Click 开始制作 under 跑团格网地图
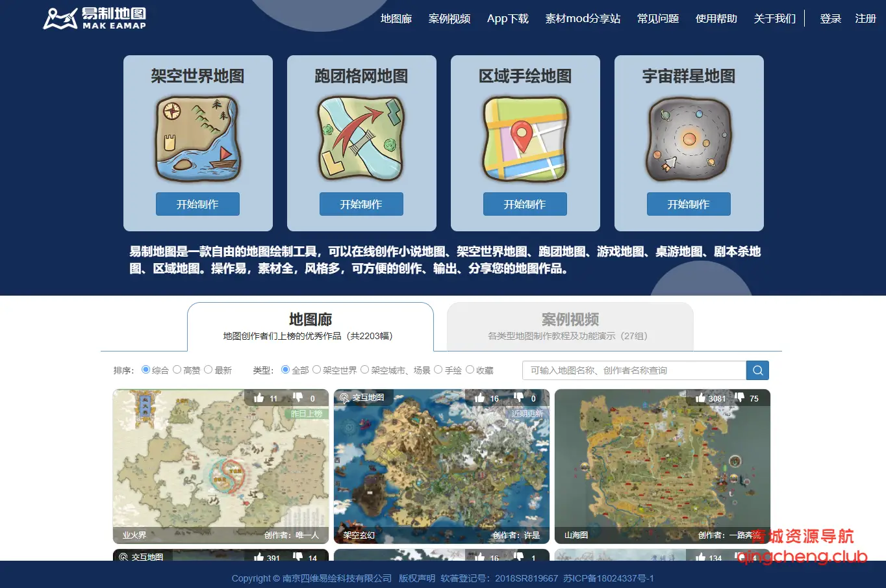The height and width of the screenshot is (588, 886). 361,204
